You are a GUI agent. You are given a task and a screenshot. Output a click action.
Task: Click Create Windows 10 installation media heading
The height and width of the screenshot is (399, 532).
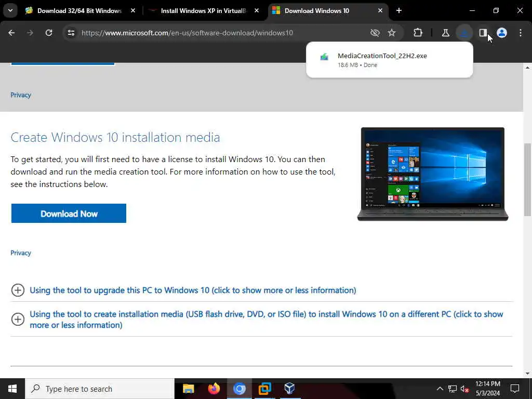tap(115, 137)
